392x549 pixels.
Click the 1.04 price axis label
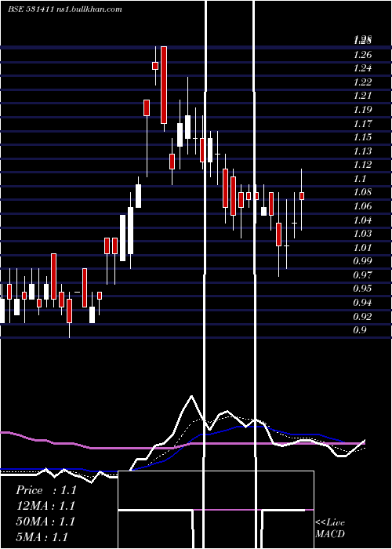362,220
